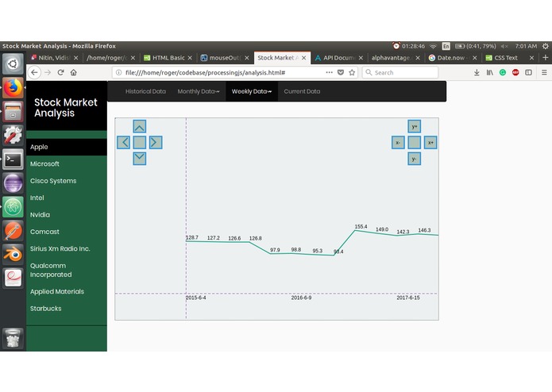The image size is (552, 392).
Task: Open the Trash from the dock
Action: pos(13,338)
